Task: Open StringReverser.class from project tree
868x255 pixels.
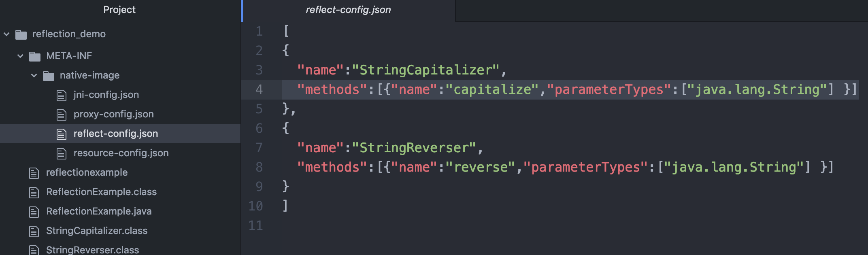Action: tap(92, 250)
